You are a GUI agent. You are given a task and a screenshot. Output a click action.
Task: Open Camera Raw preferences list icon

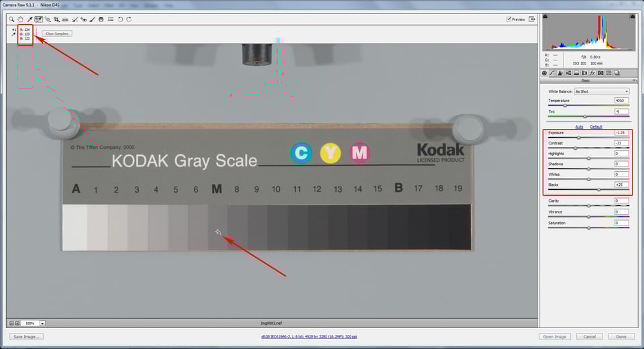[x=111, y=19]
